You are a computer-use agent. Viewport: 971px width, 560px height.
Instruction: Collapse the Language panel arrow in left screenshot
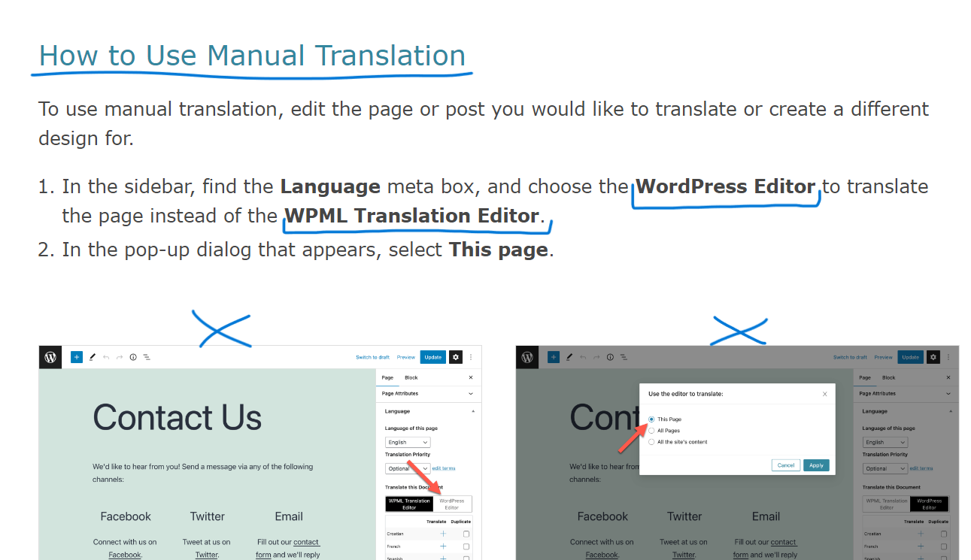[472, 412]
